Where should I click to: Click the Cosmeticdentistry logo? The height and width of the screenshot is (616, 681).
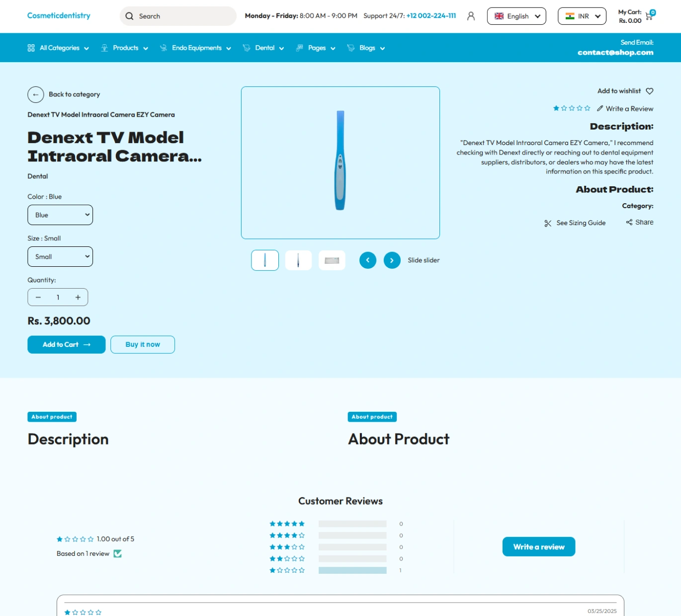59,15
